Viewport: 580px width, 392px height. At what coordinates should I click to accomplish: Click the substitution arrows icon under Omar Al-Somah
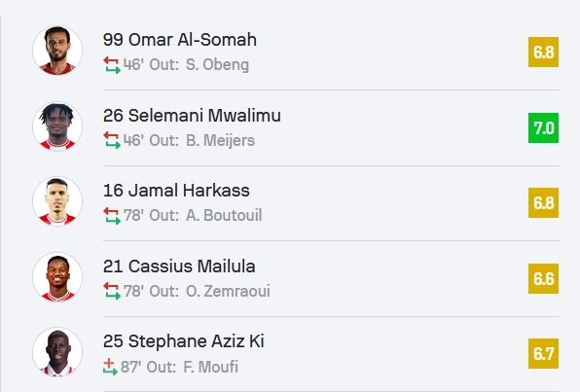point(112,65)
